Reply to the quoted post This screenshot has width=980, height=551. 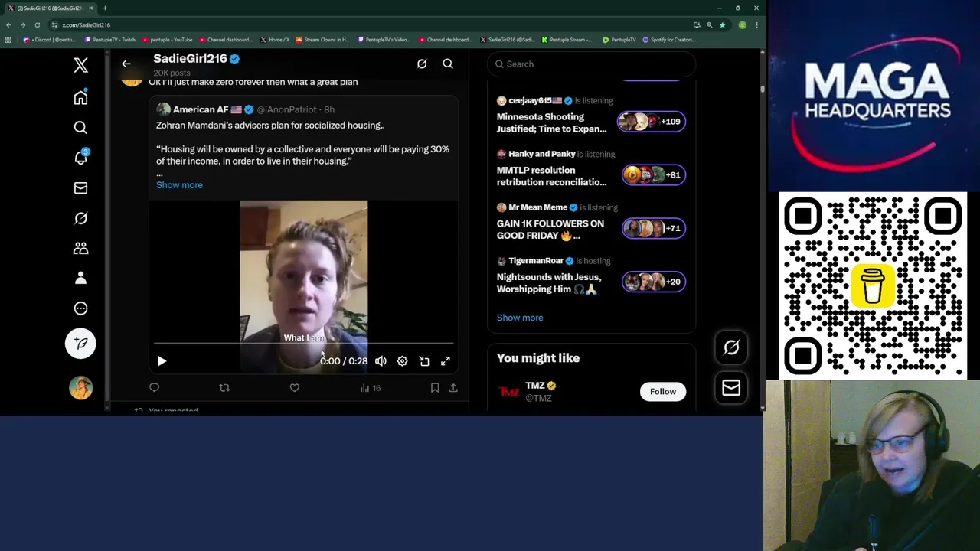(154, 388)
